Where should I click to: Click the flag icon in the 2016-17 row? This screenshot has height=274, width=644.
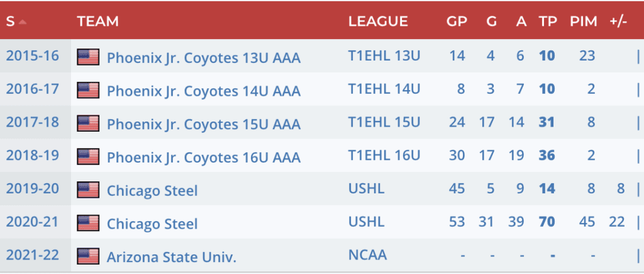click(x=88, y=90)
